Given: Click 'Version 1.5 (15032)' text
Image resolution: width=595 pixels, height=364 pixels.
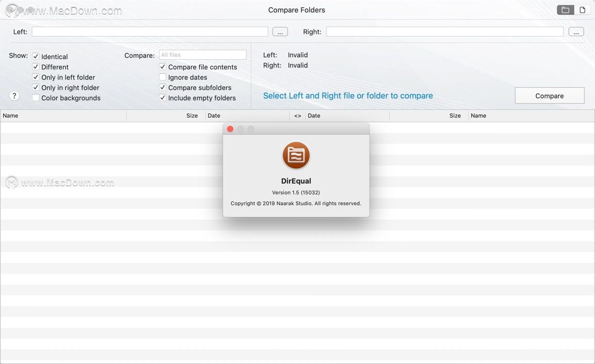Looking at the screenshot, I should (x=296, y=193).
